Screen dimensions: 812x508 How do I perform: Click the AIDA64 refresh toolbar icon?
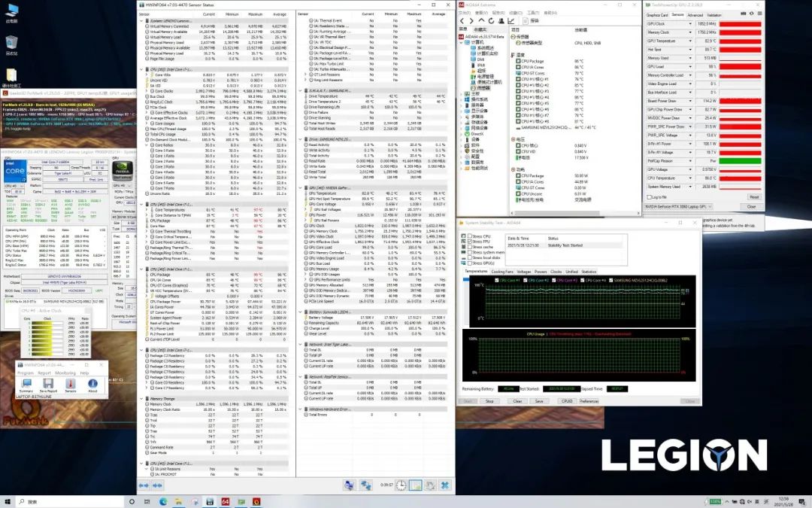click(490, 21)
